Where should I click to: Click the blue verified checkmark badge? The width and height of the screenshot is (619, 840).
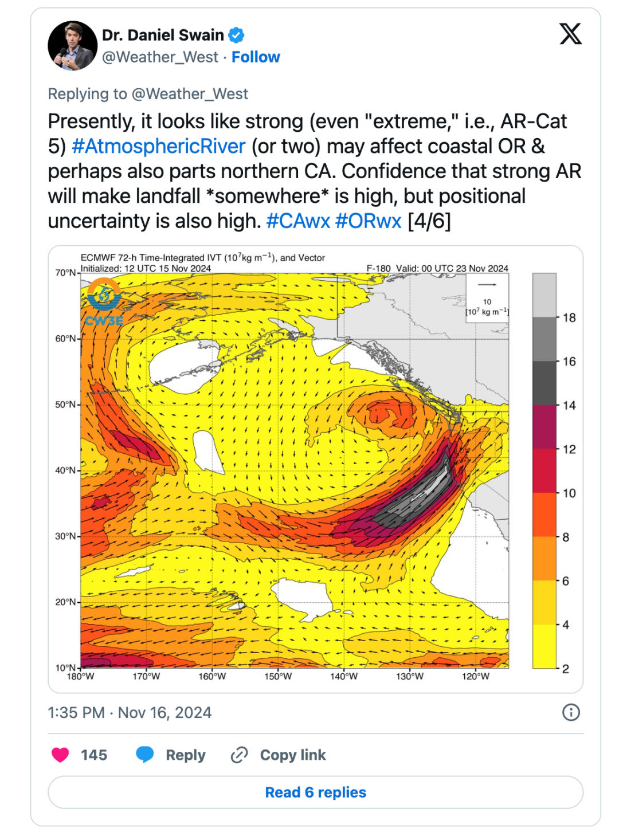tap(236, 36)
